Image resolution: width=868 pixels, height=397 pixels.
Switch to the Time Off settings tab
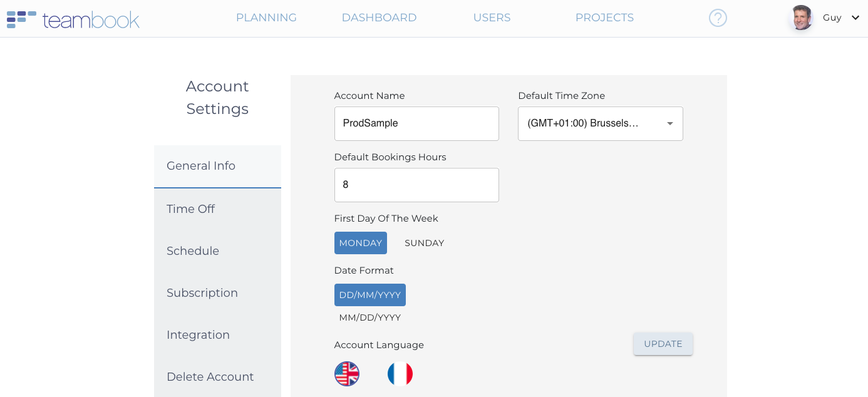point(191,209)
